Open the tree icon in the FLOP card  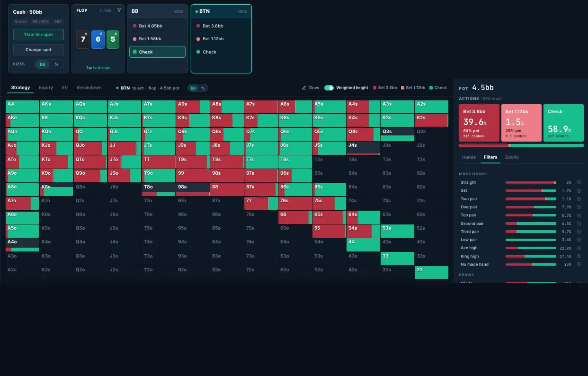(119, 10)
